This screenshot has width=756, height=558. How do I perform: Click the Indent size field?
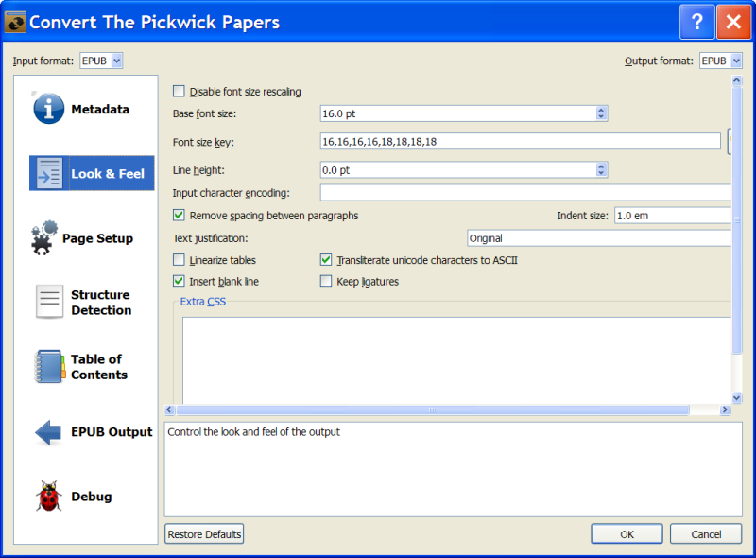[x=673, y=216]
